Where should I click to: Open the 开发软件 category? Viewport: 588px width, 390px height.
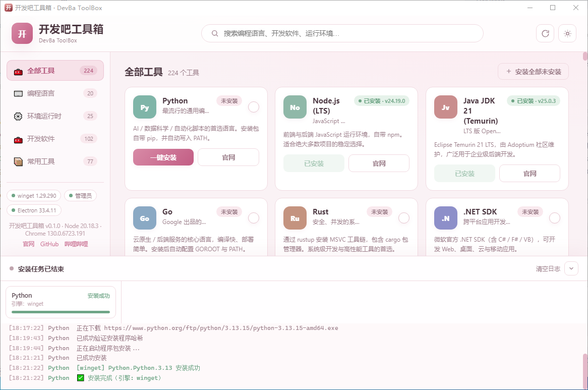click(55, 139)
